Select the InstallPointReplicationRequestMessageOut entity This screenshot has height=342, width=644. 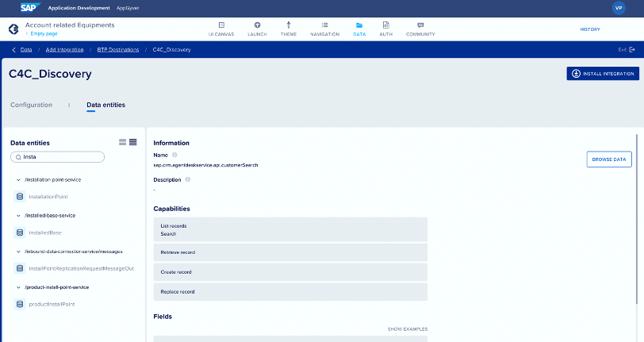pyautogui.click(x=82, y=268)
